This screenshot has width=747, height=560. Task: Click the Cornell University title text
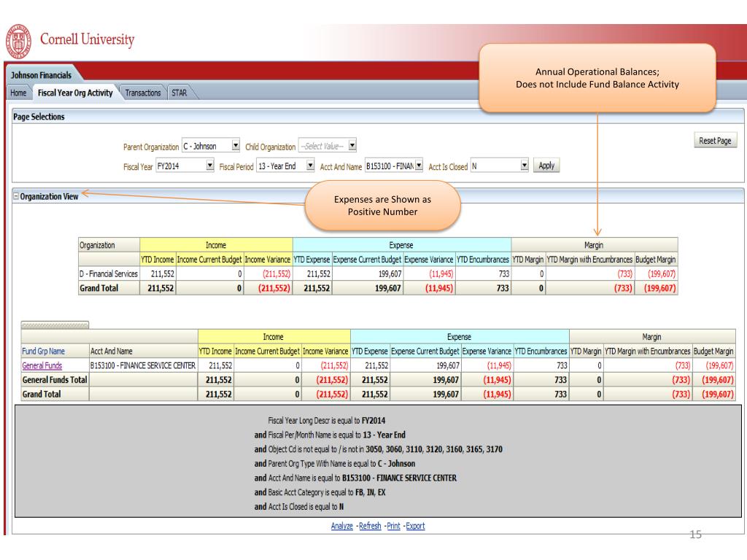[x=88, y=39]
